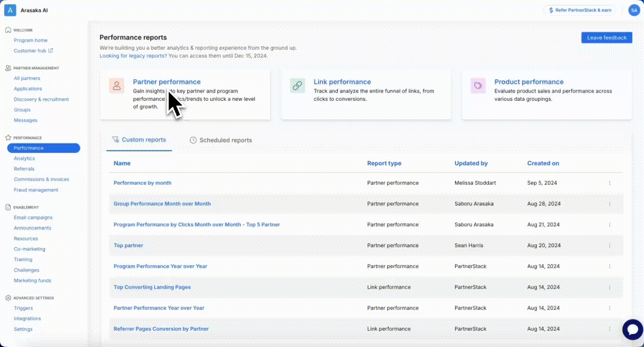The image size is (644, 347).
Task: Open the Performance by month report
Action: [x=142, y=183]
